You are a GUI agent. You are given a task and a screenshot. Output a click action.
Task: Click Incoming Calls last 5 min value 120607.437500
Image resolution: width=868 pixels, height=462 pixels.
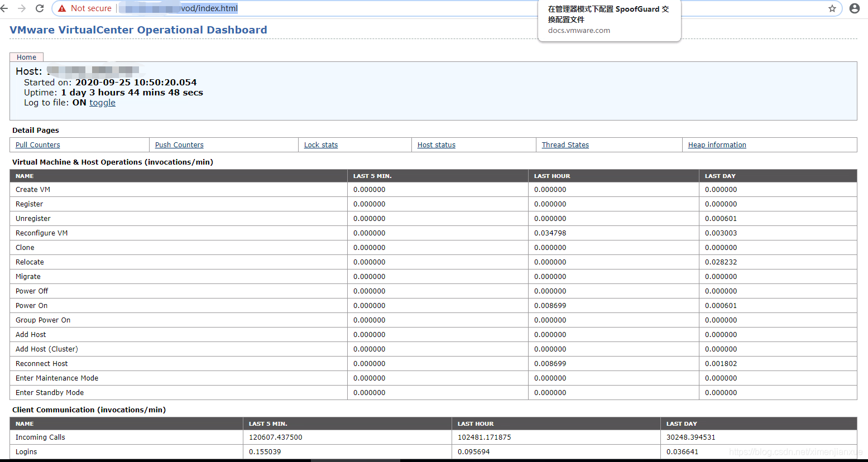[x=276, y=437]
